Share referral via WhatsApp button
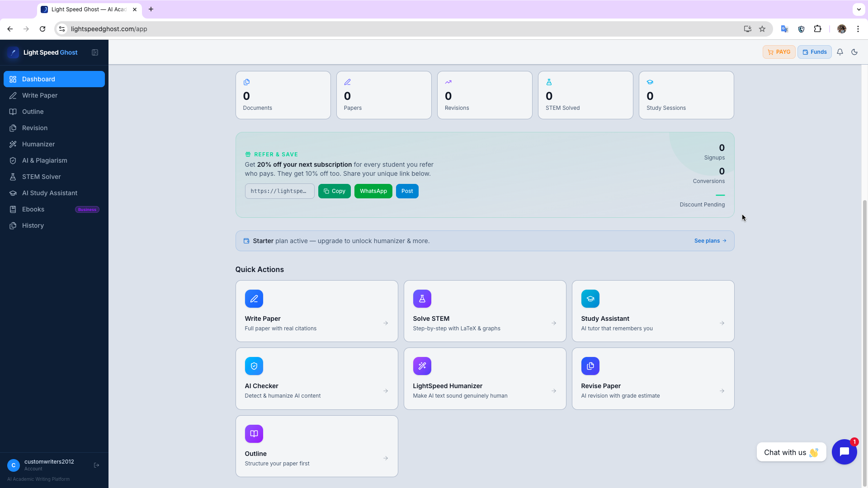Image resolution: width=868 pixels, height=488 pixels. (x=373, y=191)
